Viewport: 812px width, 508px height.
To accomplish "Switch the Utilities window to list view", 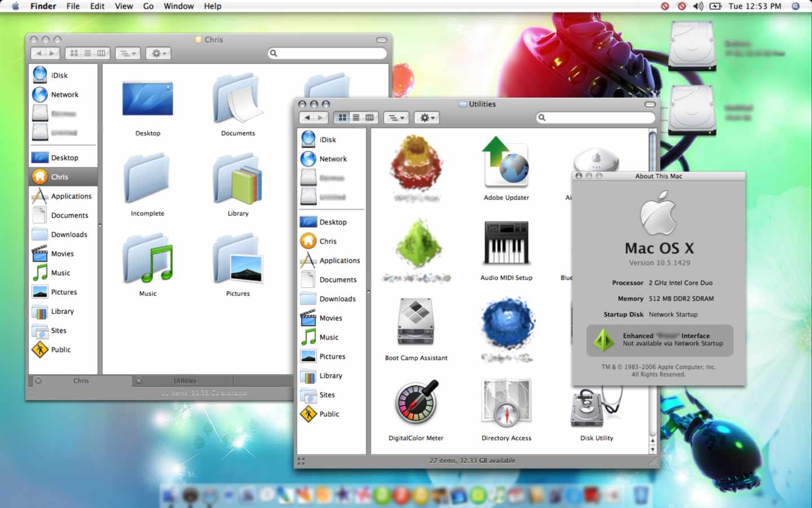I will pyautogui.click(x=356, y=117).
